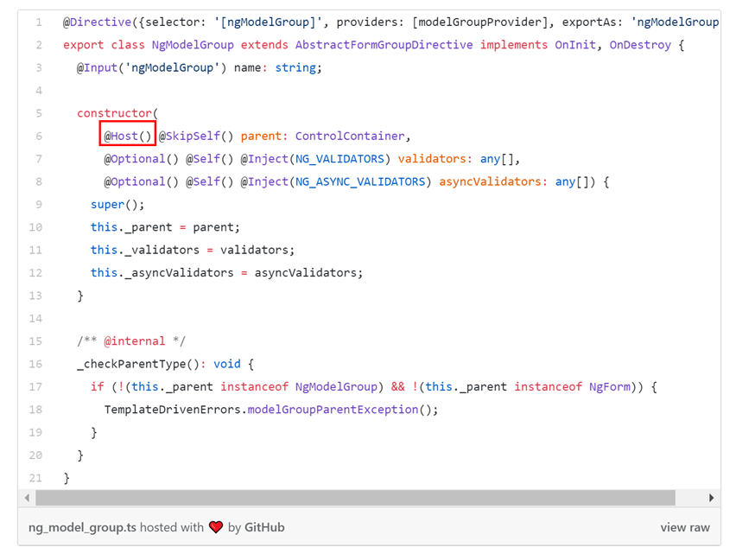Image resolution: width=736 pixels, height=560 pixels.
Task: Click the horizontal scrollbar thumb
Action: [355, 498]
